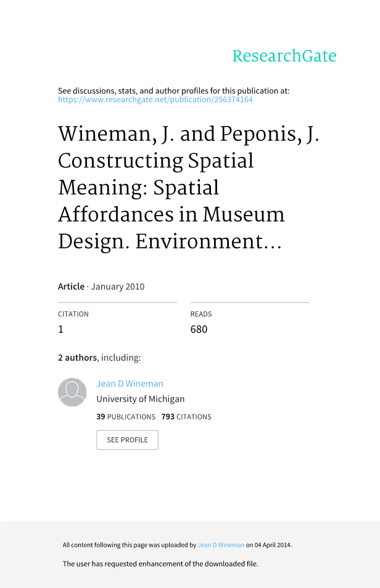This screenshot has width=380, height=588.
Task: Click University of Michigan affiliation text
Action: tap(140, 399)
